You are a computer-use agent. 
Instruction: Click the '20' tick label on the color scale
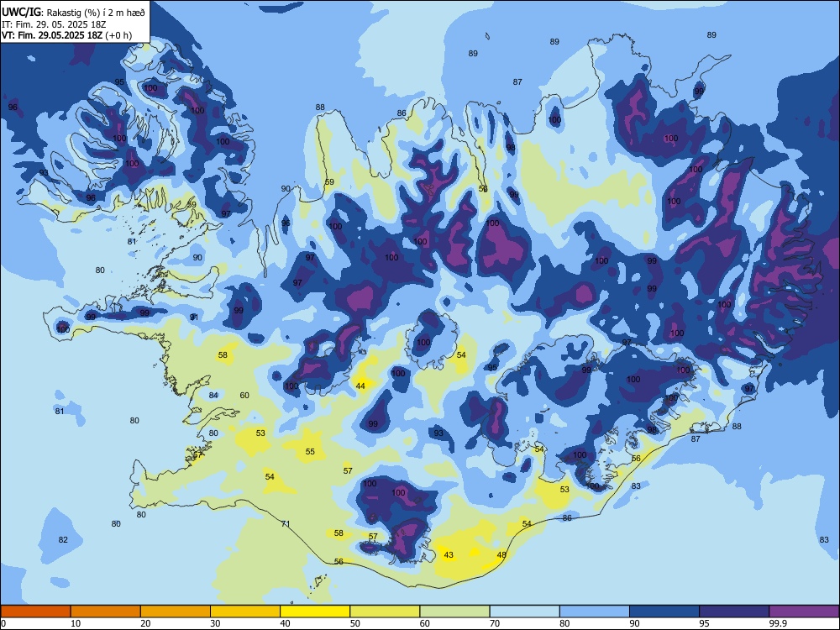[145, 623]
